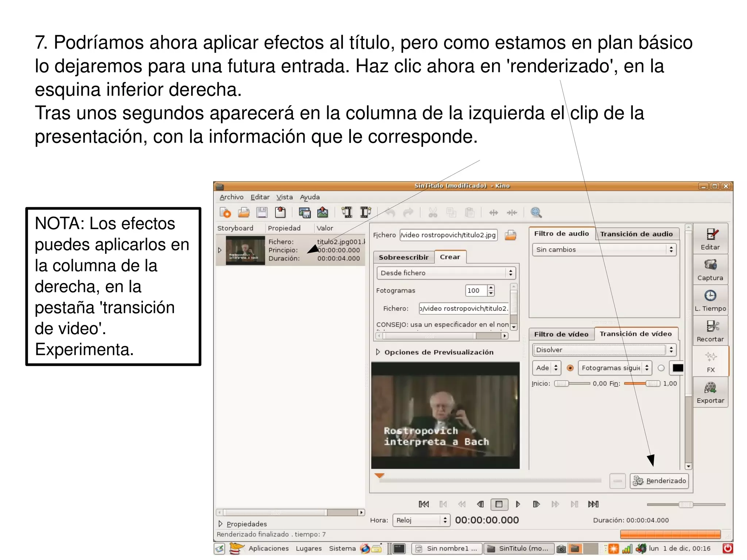Toggle the stop button in playback controls
The width and height of the screenshot is (747, 560).
point(499,504)
